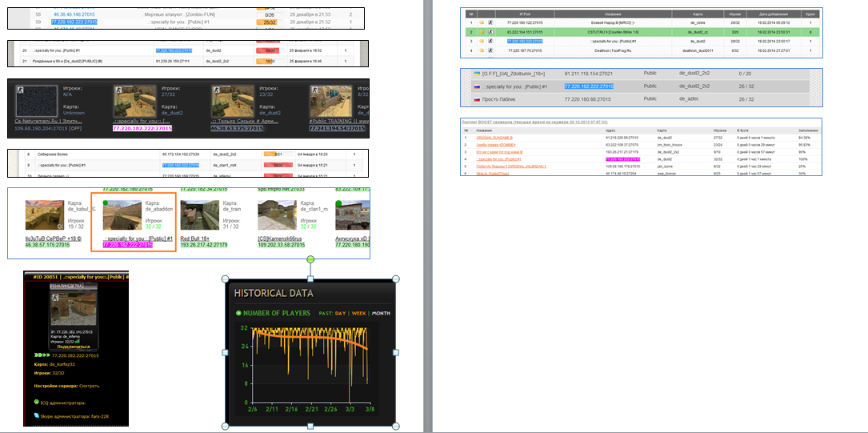Click 'Рождённые в 90-е [De_dust2]' row name

tap(69, 61)
